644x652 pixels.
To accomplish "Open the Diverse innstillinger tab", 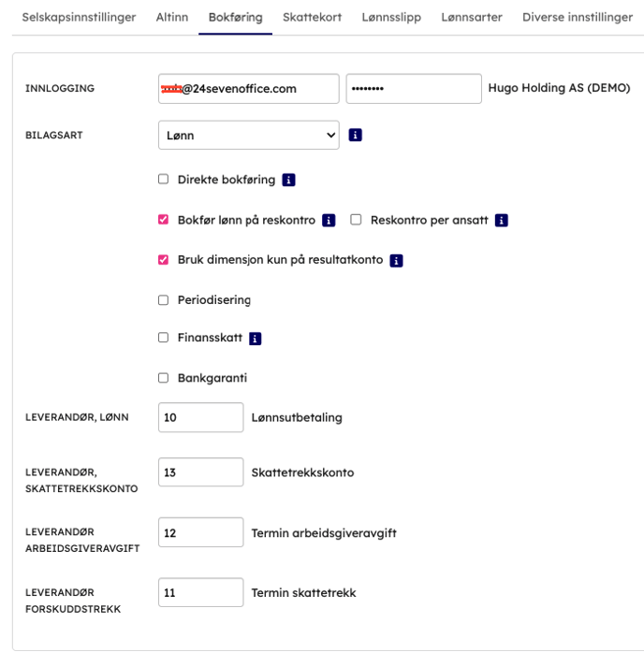I will 578,17.
